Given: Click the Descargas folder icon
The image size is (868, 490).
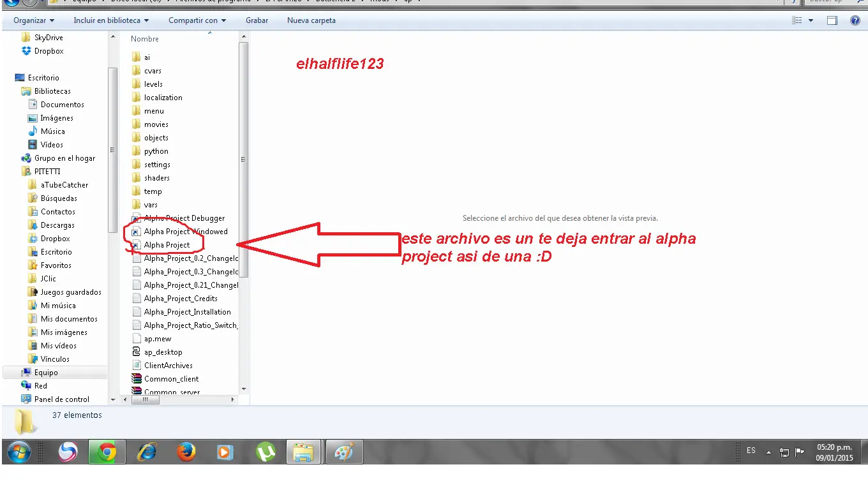Looking at the screenshot, I should [x=33, y=225].
